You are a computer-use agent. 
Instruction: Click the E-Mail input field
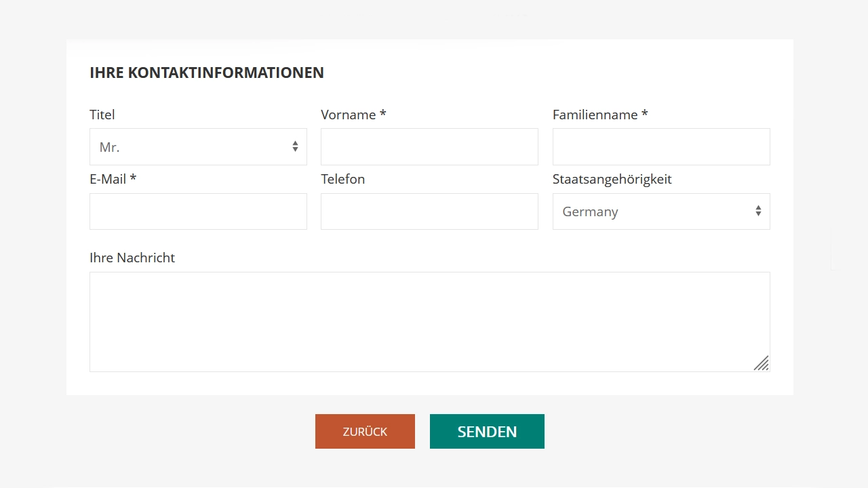pos(198,211)
